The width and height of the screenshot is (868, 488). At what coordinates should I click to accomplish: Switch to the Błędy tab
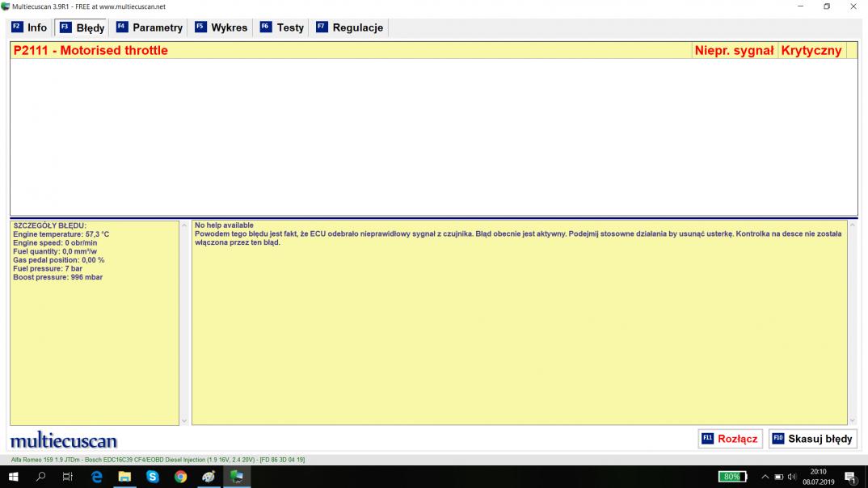[82, 27]
